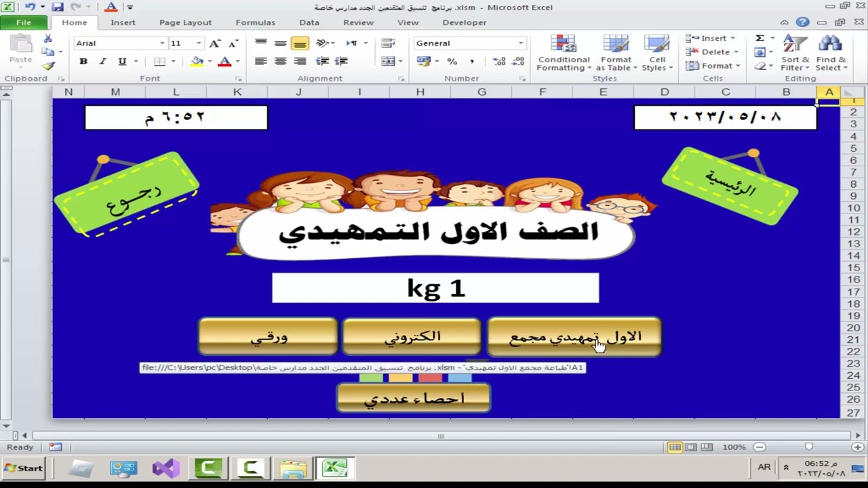Open Excel from the taskbar
The height and width of the screenshot is (488, 868).
pyautogui.click(x=336, y=468)
